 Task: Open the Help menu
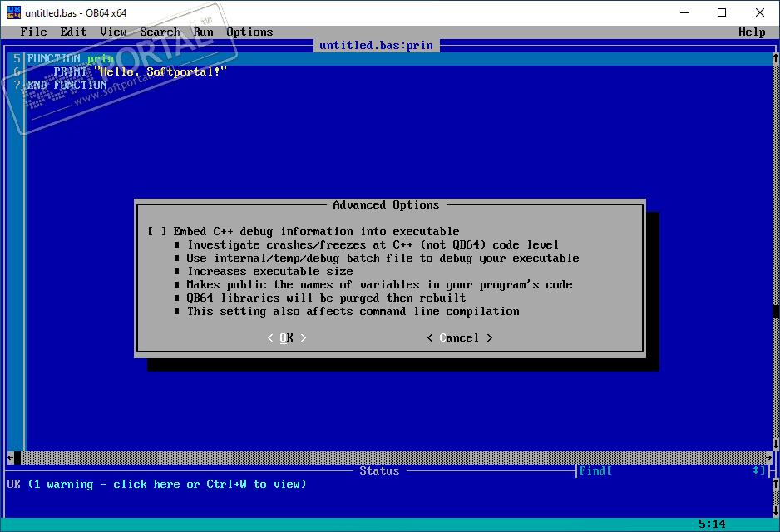pos(752,32)
